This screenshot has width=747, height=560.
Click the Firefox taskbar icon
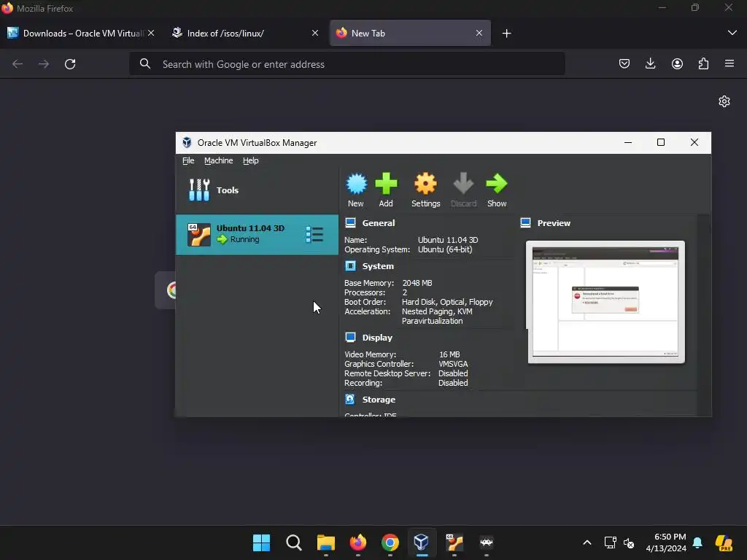[357, 542]
